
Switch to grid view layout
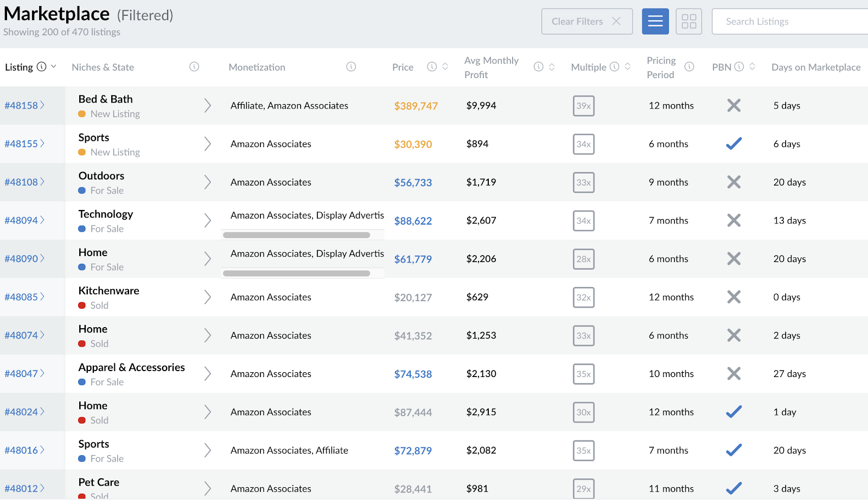pos(688,22)
